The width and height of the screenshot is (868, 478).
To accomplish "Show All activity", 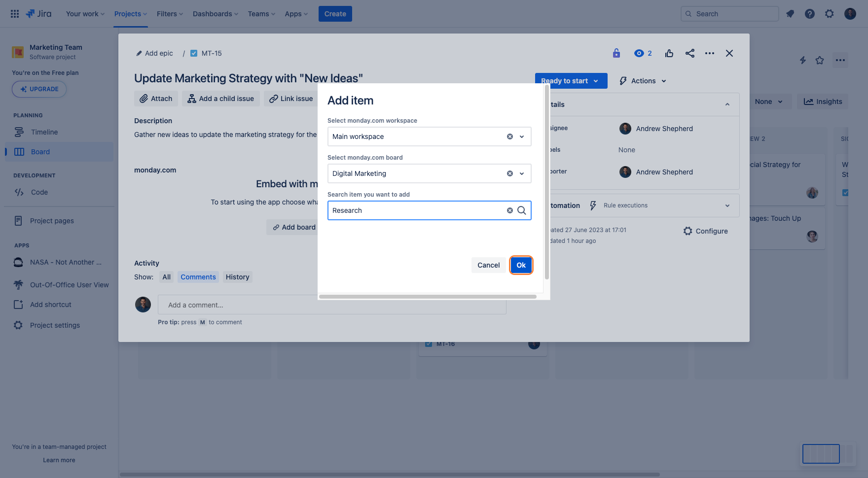I will pos(167,277).
